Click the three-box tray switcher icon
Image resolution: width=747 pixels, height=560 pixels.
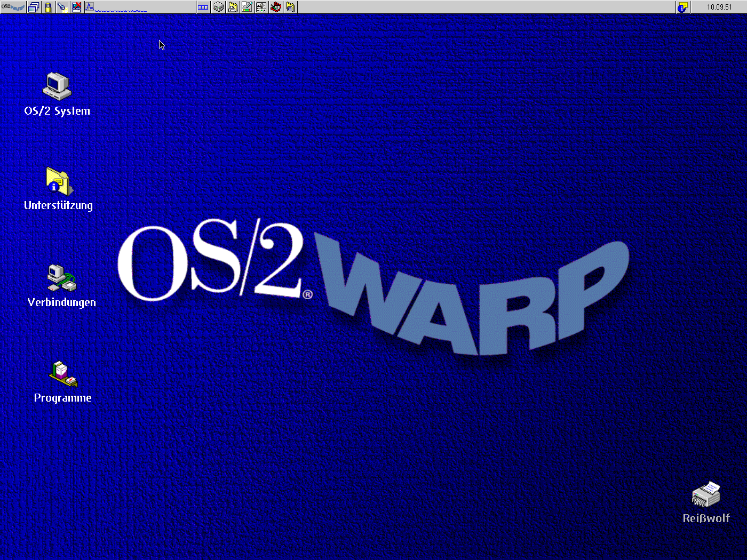point(203,7)
